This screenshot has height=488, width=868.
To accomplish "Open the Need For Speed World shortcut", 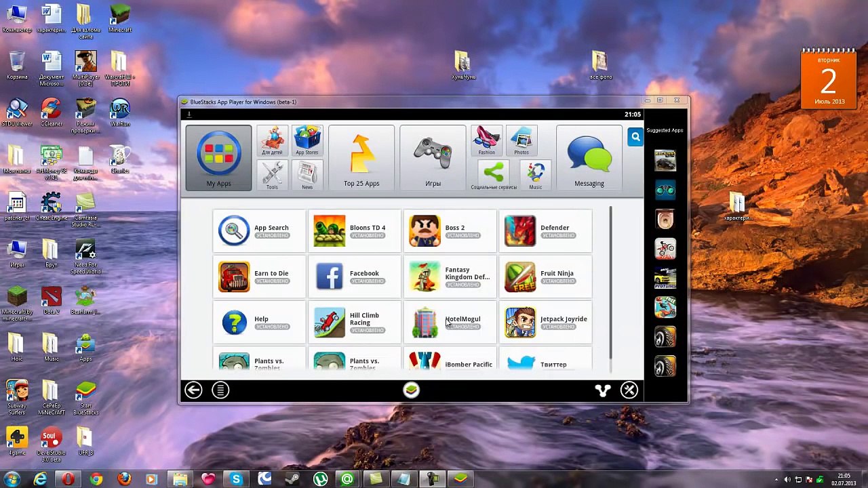I will 85,258.
